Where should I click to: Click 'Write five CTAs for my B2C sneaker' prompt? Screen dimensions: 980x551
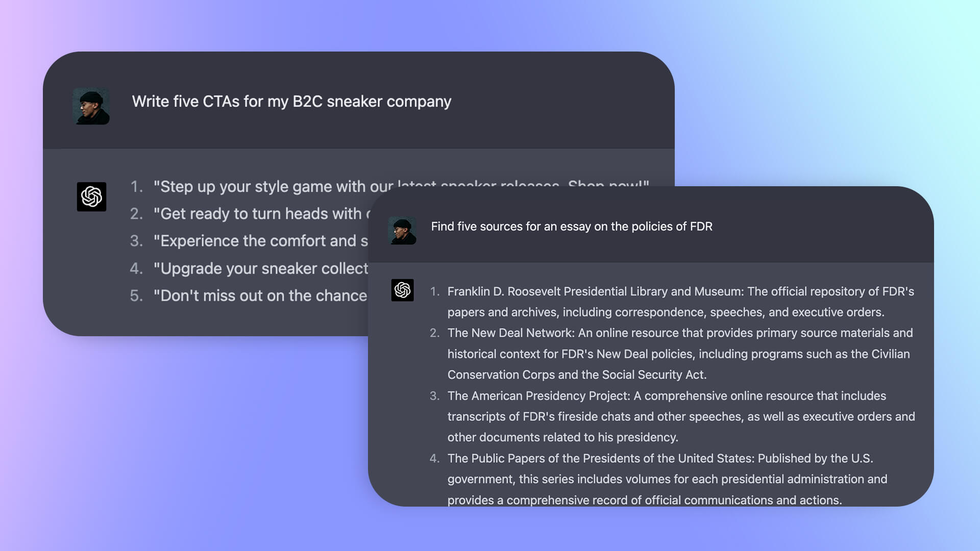291,102
